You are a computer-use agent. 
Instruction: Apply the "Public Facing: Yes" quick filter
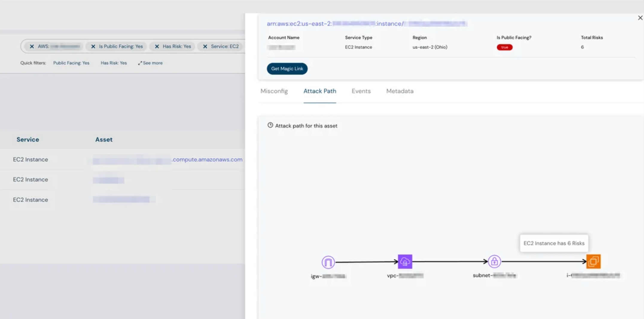pyautogui.click(x=71, y=63)
